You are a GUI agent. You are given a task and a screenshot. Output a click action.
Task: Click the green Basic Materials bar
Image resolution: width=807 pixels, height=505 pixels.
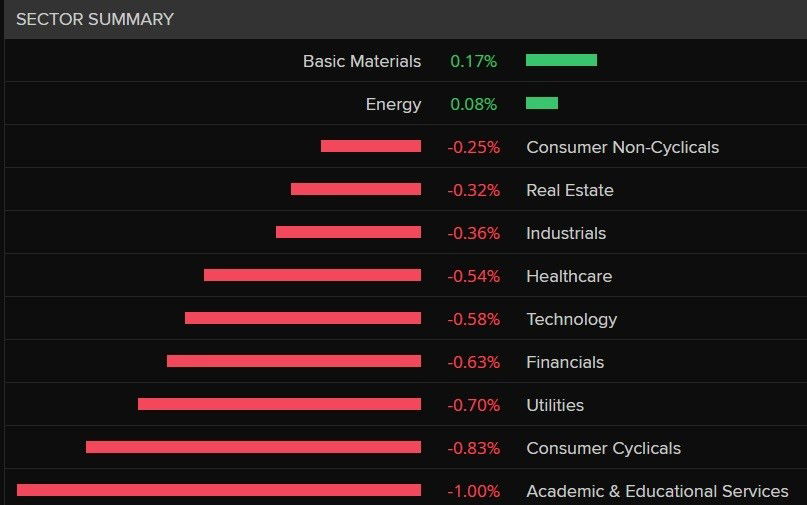click(x=561, y=60)
